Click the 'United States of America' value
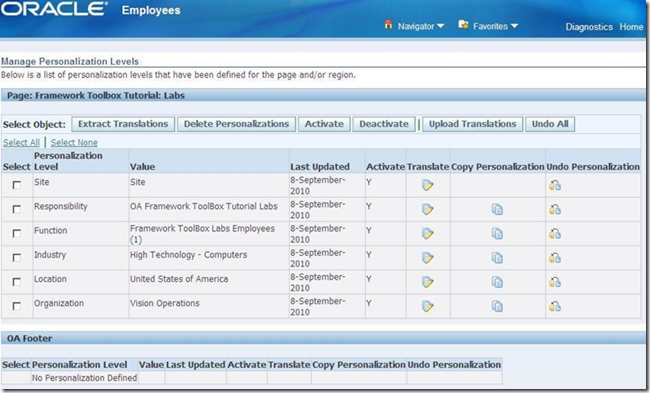 pyautogui.click(x=179, y=279)
